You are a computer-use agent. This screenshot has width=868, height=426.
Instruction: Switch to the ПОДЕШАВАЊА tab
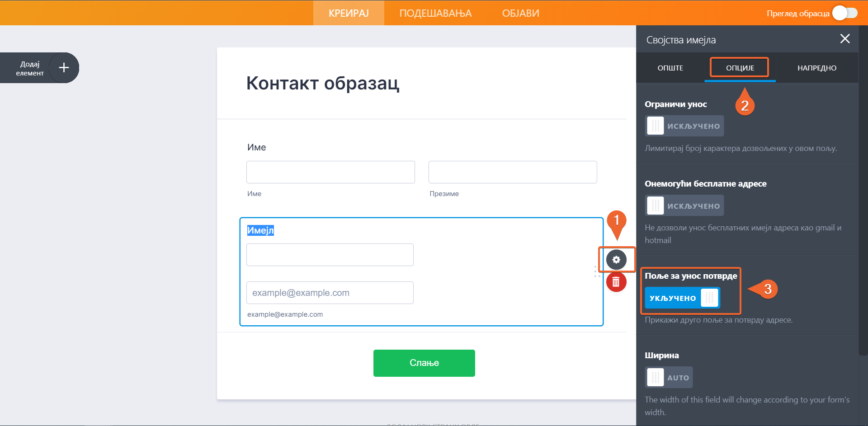(x=435, y=13)
